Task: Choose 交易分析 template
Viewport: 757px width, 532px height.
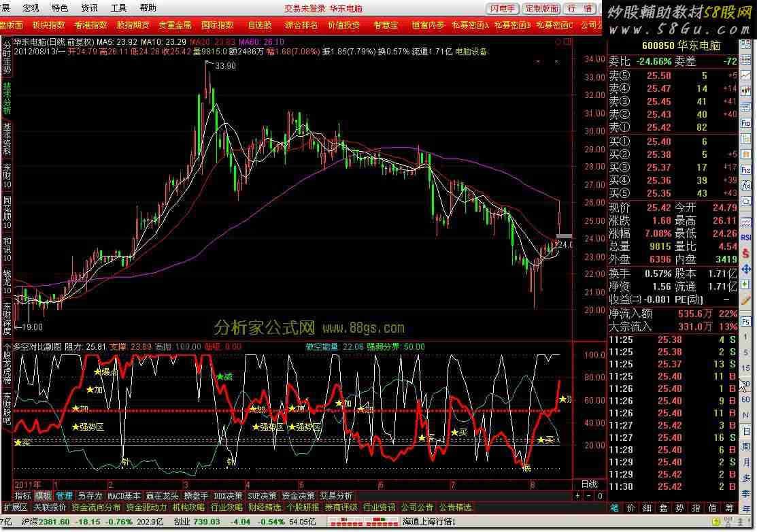Action: click(x=336, y=496)
